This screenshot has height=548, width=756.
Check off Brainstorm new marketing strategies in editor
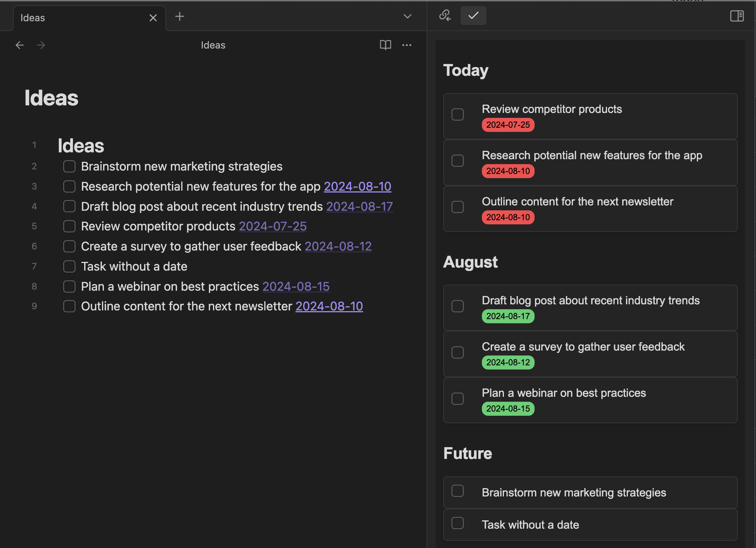[x=69, y=166]
